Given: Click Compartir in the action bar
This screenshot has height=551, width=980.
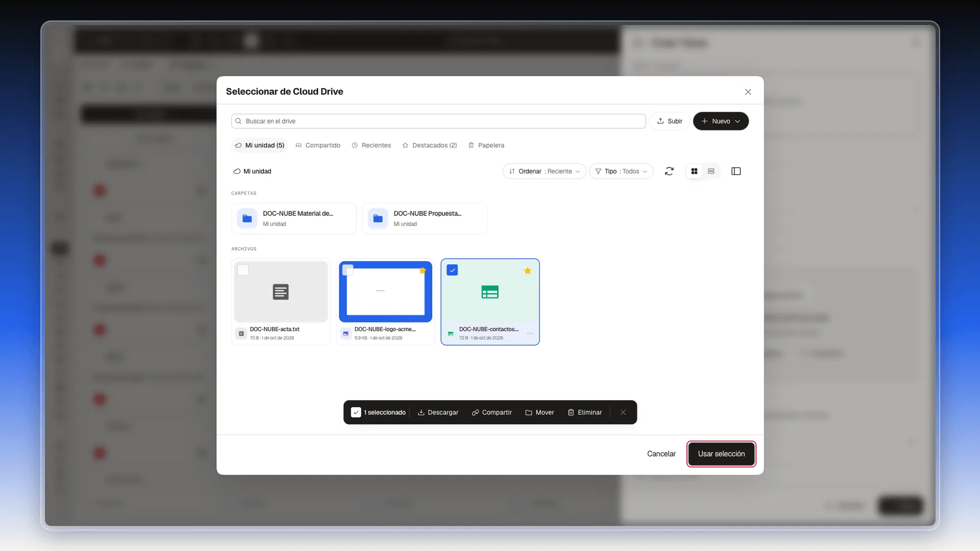Looking at the screenshot, I should (x=492, y=412).
